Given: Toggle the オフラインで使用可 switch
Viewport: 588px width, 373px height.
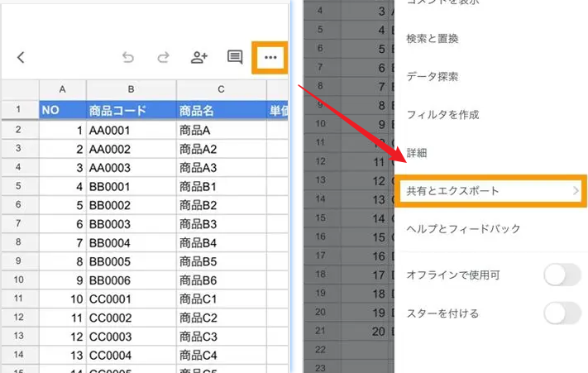Looking at the screenshot, I should pos(562,275).
